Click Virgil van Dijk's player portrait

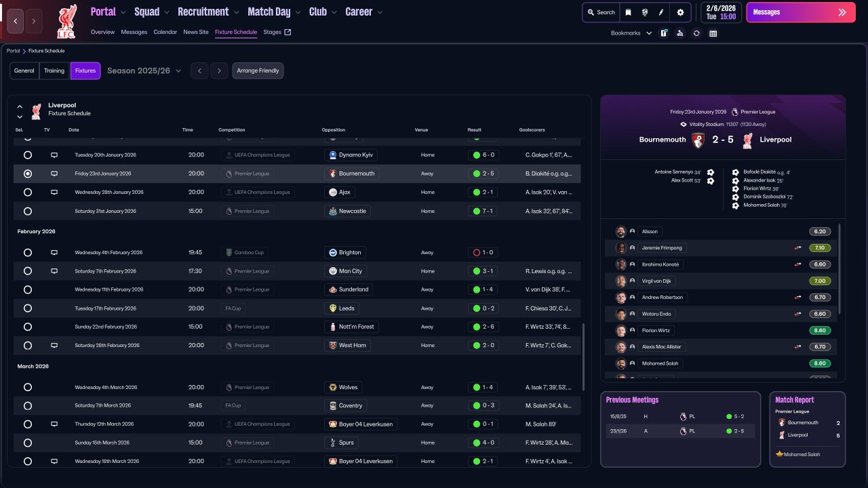coord(620,281)
